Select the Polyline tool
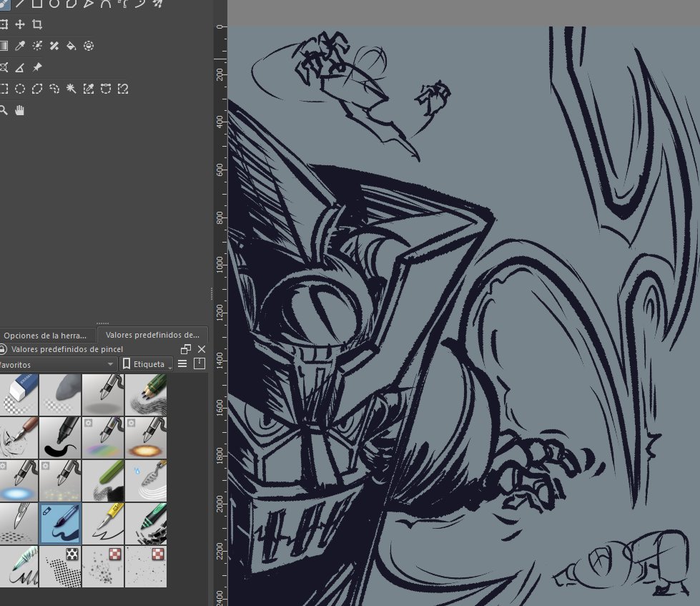The width and height of the screenshot is (700, 606). [x=89, y=4]
